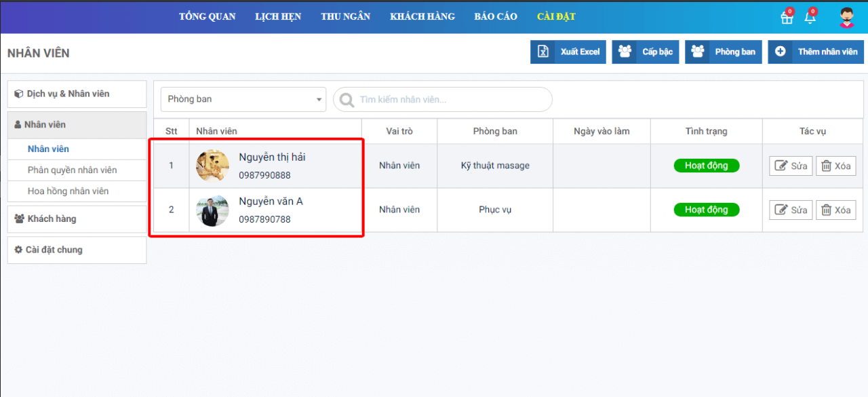This screenshot has height=397, width=868.
Task: Open the notification bell icon
Action: (810, 18)
